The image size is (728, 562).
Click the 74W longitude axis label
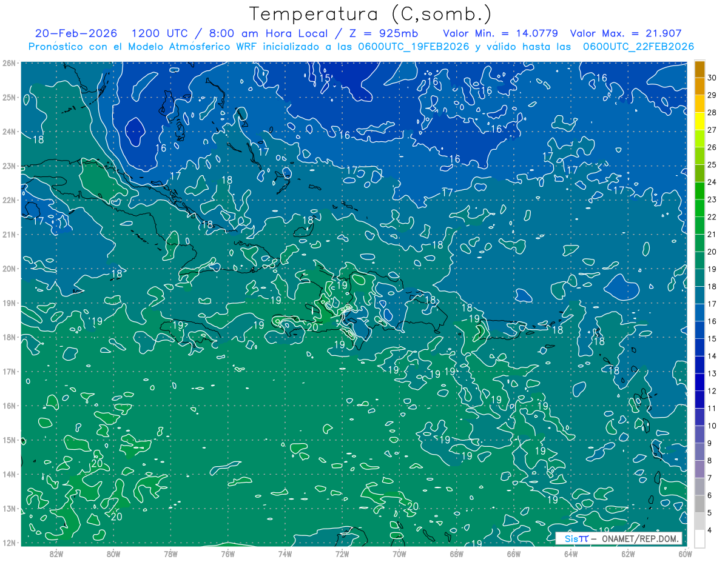coord(285,553)
